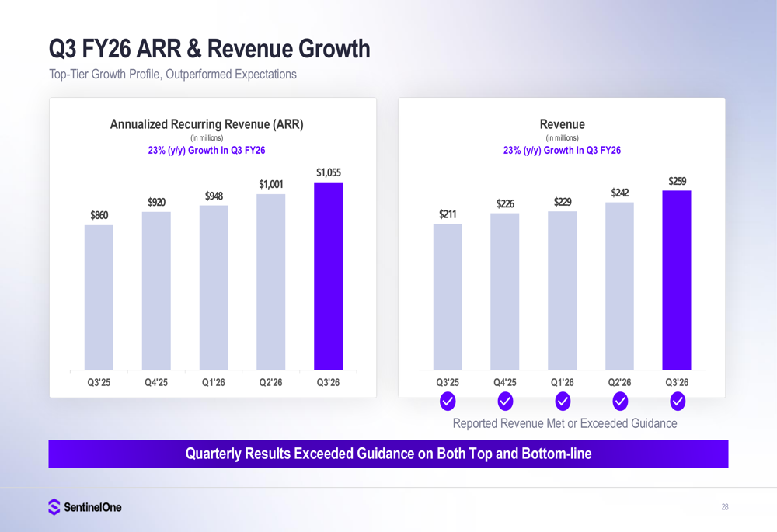The width and height of the screenshot is (777, 532).
Task: Select the Q3'25 axis label in ARR chart
Action: tap(98, 382)
